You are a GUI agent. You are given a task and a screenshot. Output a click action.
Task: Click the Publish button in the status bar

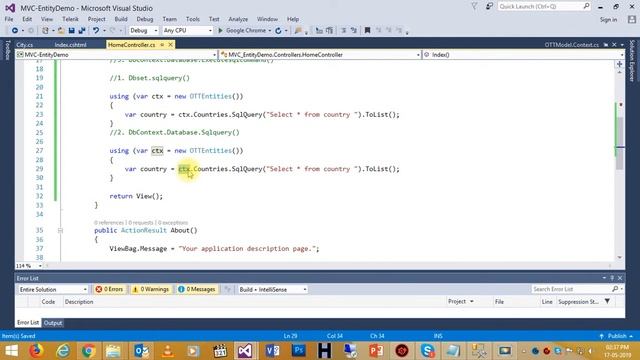617,336
